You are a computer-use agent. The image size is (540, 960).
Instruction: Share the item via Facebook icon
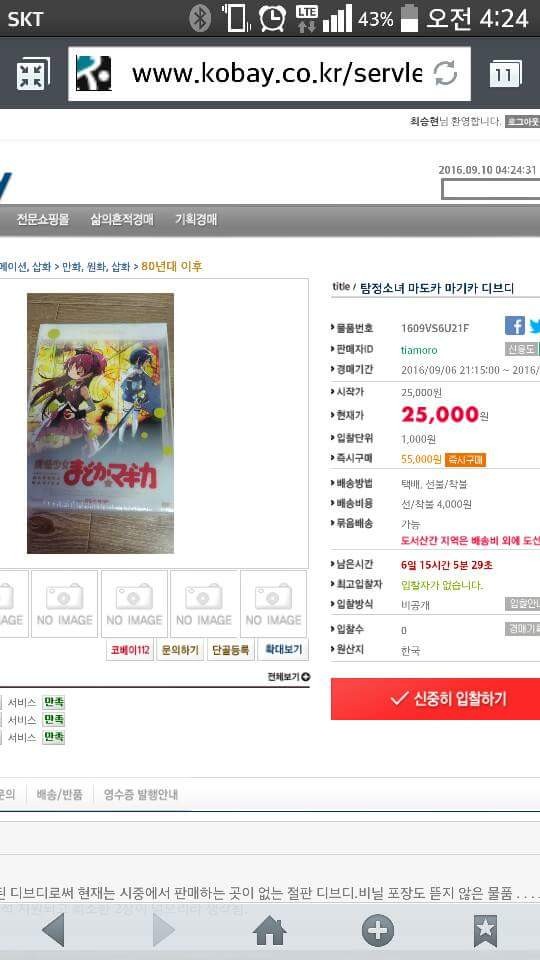coord(515,325)
